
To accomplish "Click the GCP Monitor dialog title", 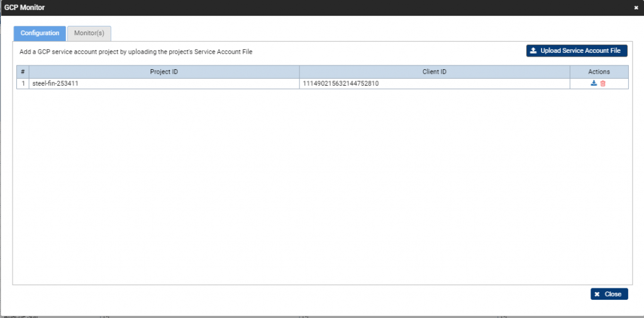I will pyautogui.click(x=25, y=8).
